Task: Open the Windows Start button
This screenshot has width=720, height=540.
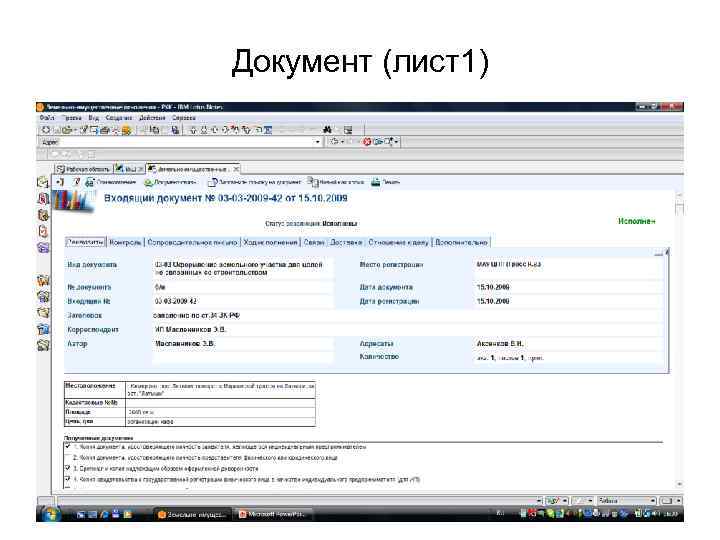Action: tap(50, 514)
